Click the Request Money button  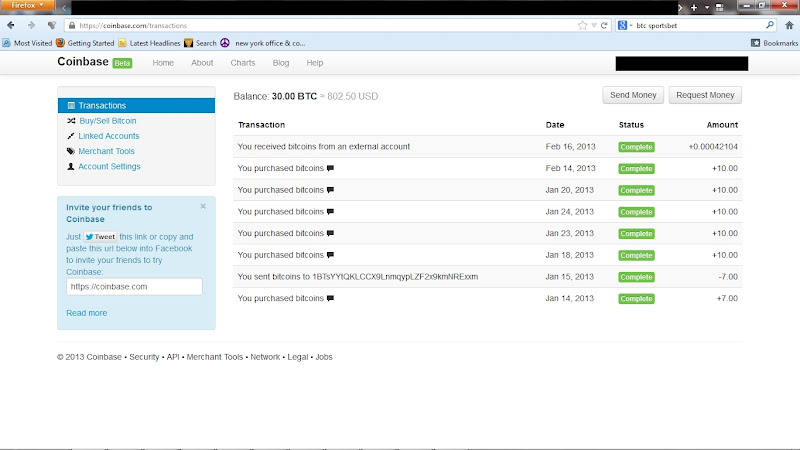705,95
